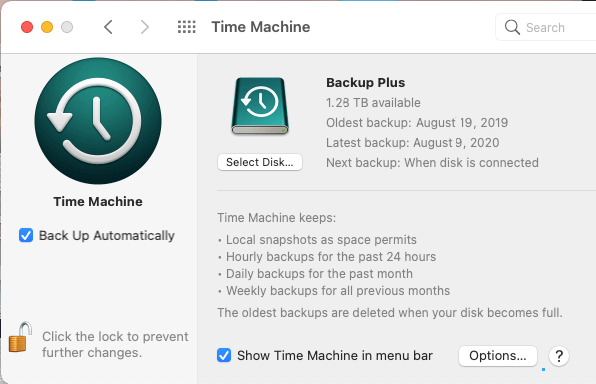Click the 1.28 TB available text

coord(373,103)
